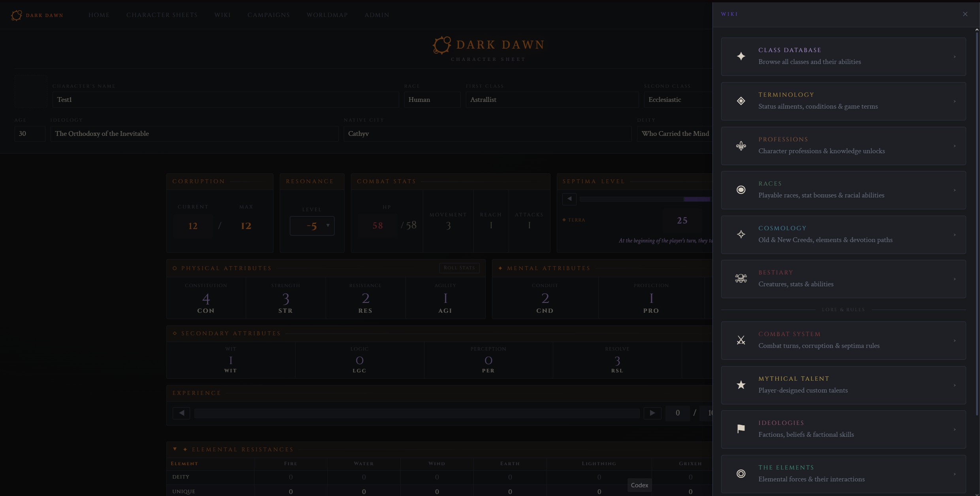Collapse the Elemental Resistances section
Screen dimensions: 980x496
point(175,449)
